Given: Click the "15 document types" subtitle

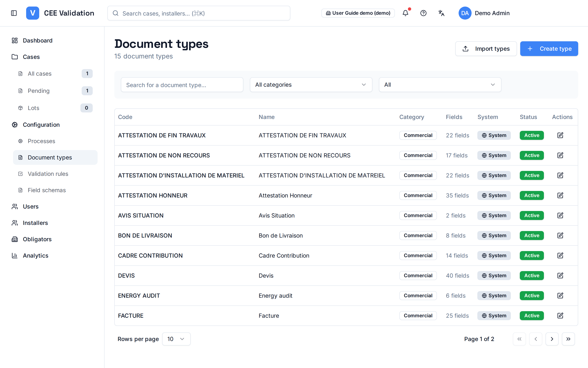Looking at the screenshot, I should click(x=143, y=56).
